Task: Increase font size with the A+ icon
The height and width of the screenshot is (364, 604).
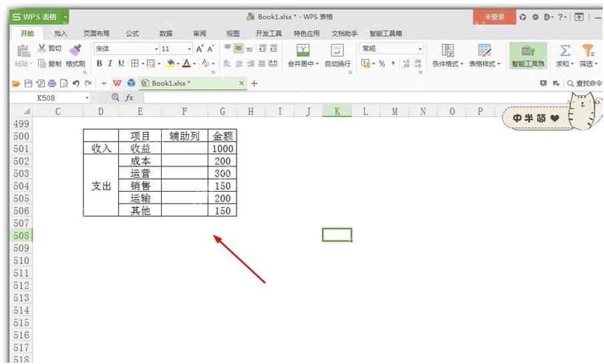Action: coord(200,49)
